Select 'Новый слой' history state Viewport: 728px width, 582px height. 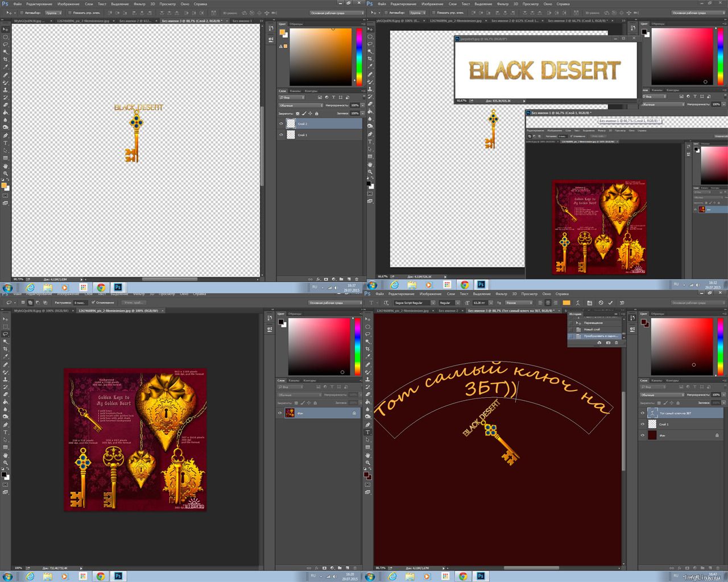tap(591, 329)
